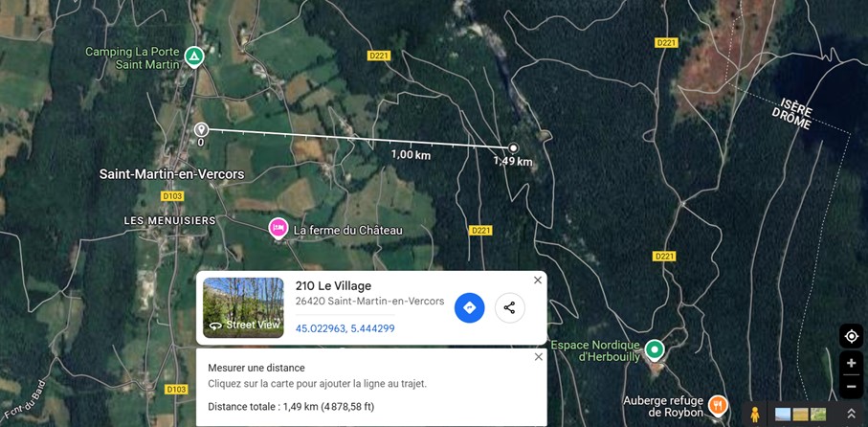This screenshot has width=868, height=427.
Task: Click the measurement start point pin at 0
Action: pyautogui.click(x=201, y=130)
